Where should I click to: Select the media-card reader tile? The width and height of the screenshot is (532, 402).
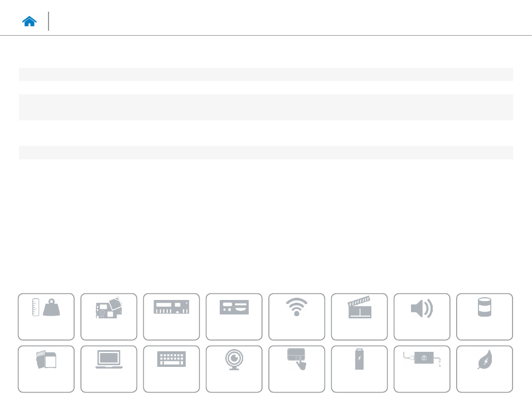(46, 369)
